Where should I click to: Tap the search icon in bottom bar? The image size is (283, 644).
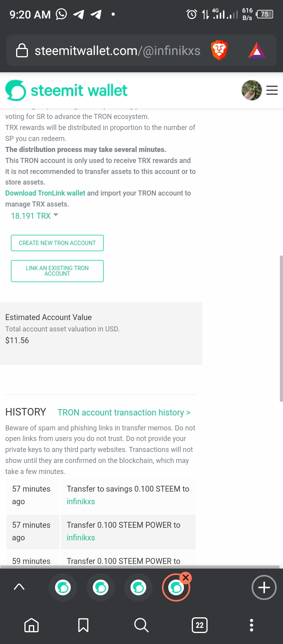[x=141, y=625]
